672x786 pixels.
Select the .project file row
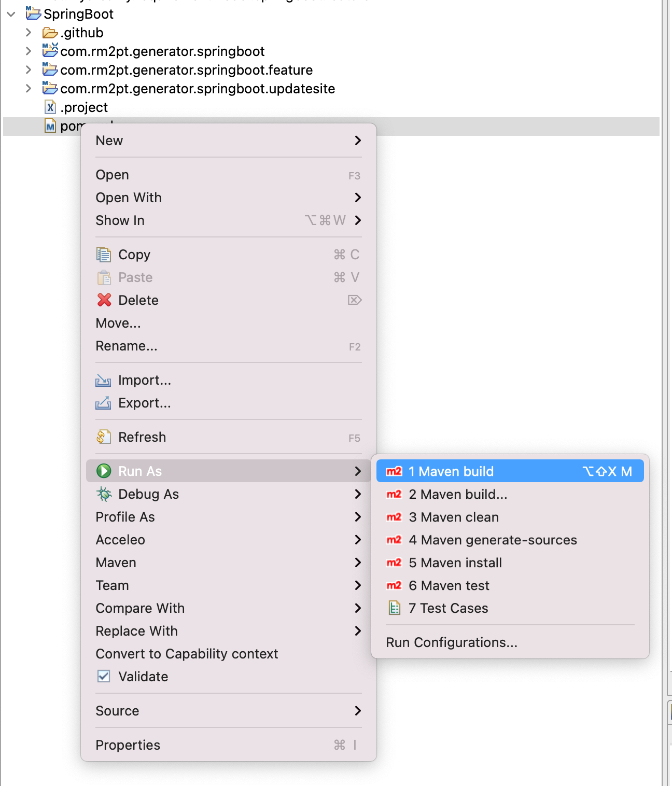[x=331, y=107]
